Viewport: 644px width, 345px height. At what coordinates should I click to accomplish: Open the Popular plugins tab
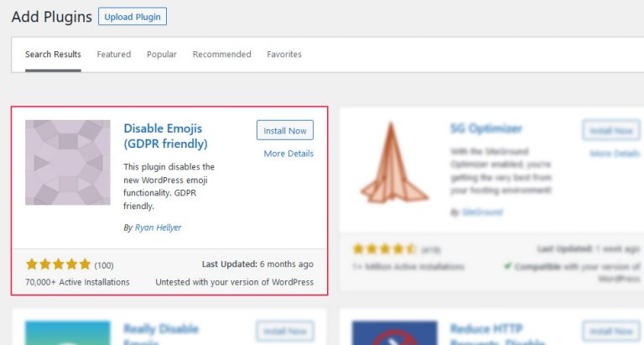[x=162, y=55]
